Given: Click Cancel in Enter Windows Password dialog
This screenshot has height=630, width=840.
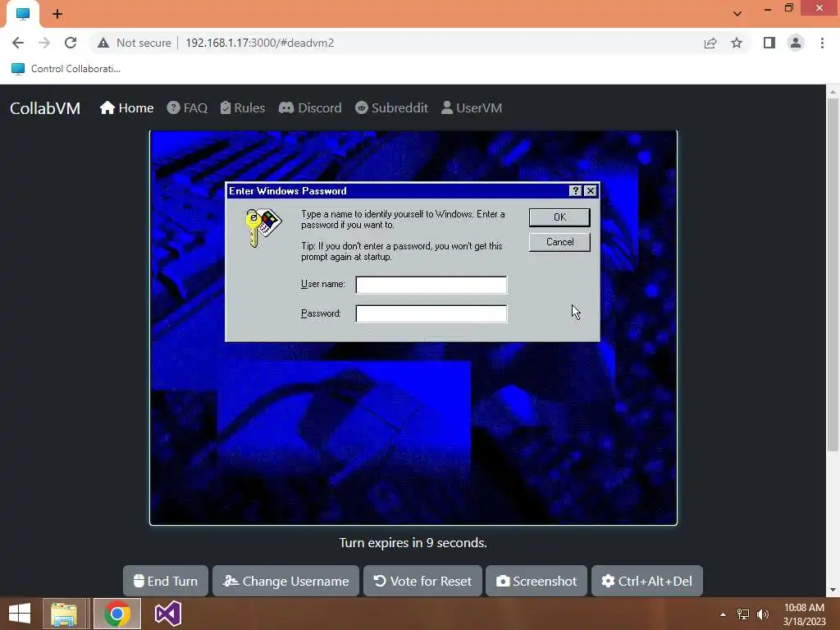Looking at the screenshot, I should [559, 242].
